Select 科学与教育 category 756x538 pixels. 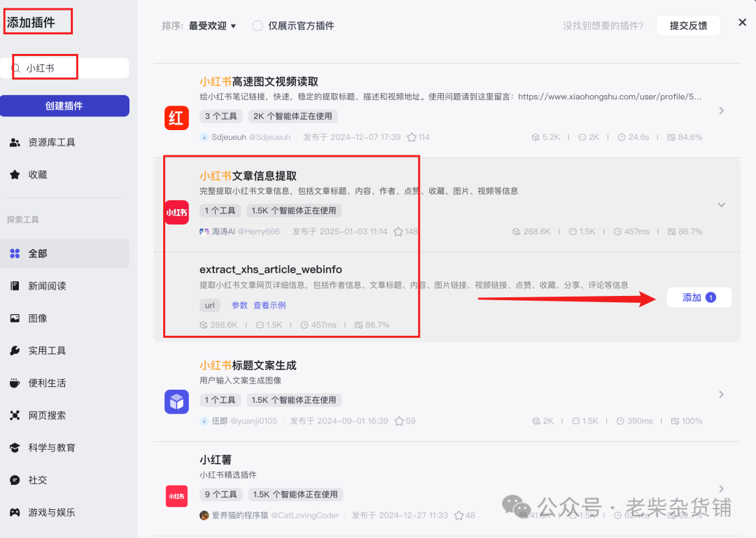[64, 447]
